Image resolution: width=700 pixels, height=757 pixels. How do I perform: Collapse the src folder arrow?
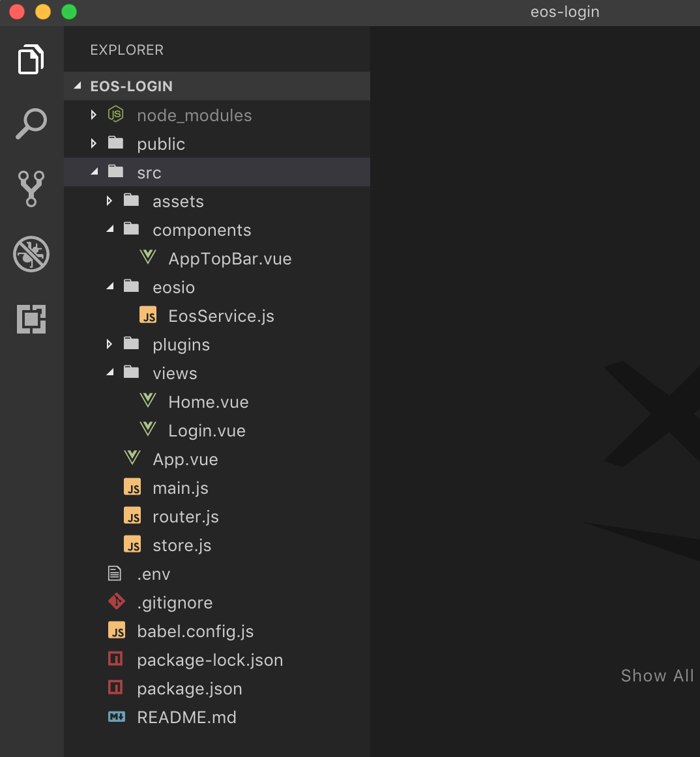click(x=95, y=171)
